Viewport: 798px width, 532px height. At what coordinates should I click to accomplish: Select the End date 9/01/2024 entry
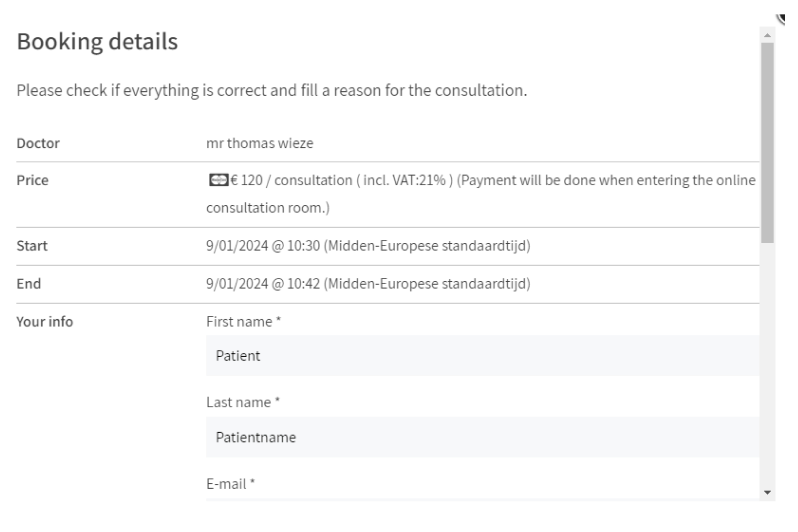coord(369,284)
